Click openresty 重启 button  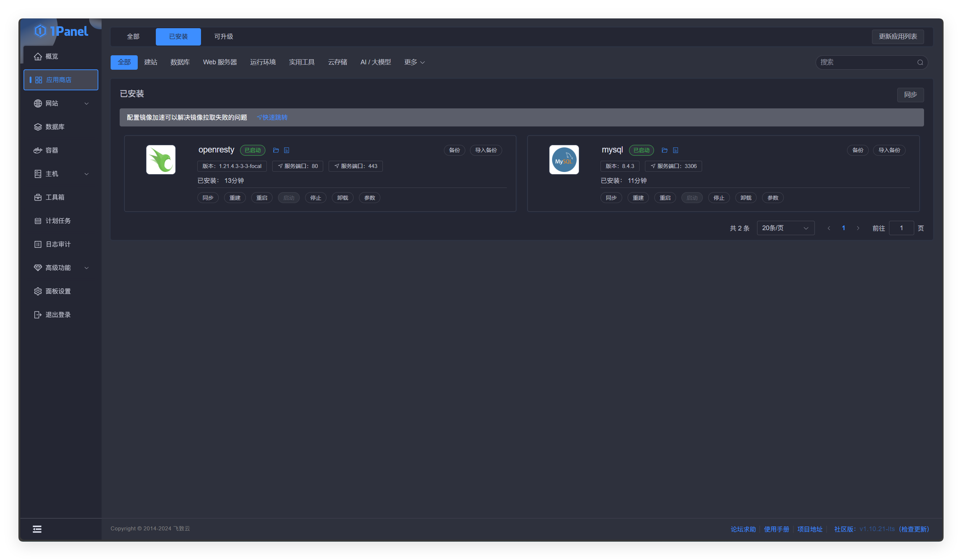click(x=262, y=198)
